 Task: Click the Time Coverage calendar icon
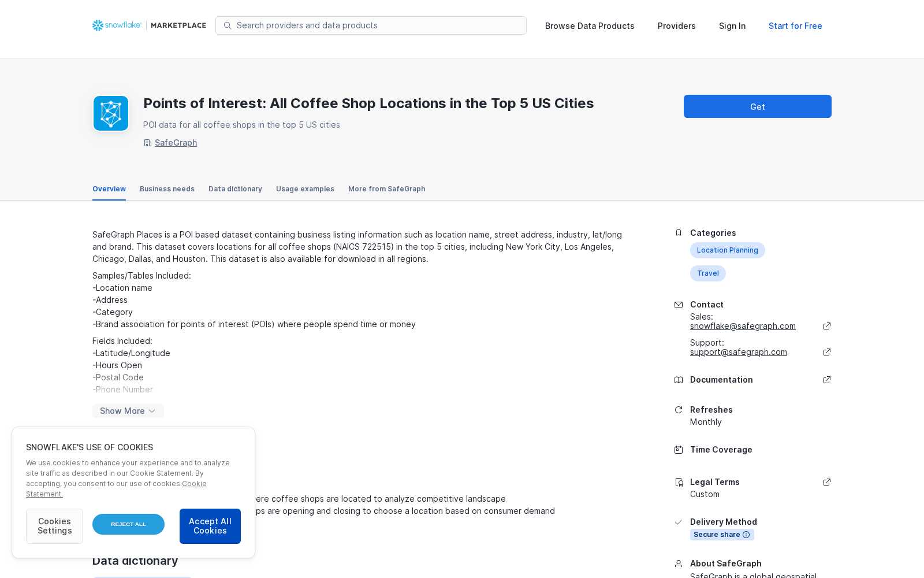click(x=679, y=450)
